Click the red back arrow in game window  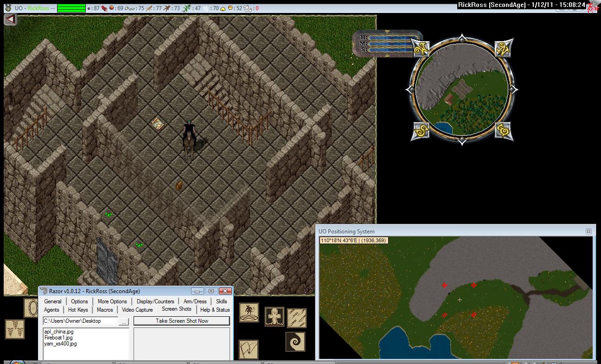(10, 19)
